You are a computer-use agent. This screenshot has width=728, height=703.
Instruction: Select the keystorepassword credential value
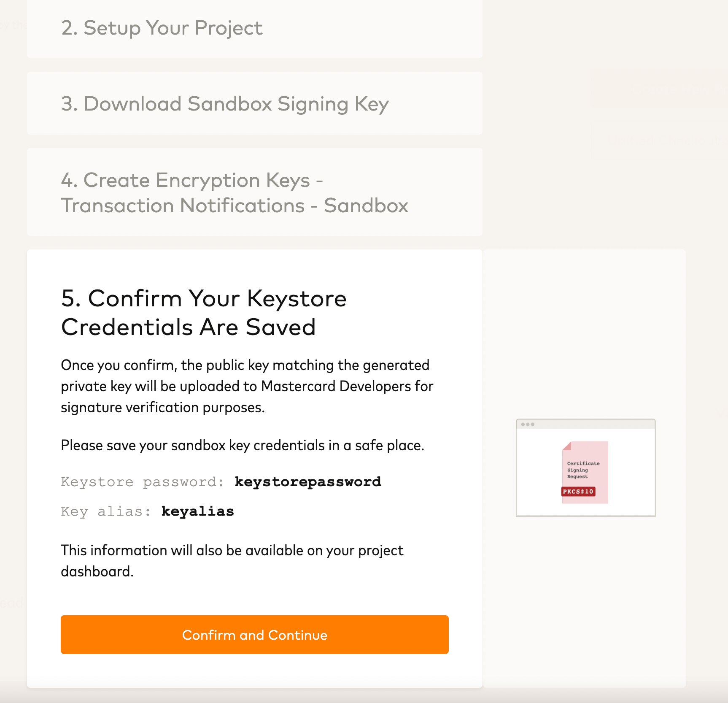(x=308, y=481)
